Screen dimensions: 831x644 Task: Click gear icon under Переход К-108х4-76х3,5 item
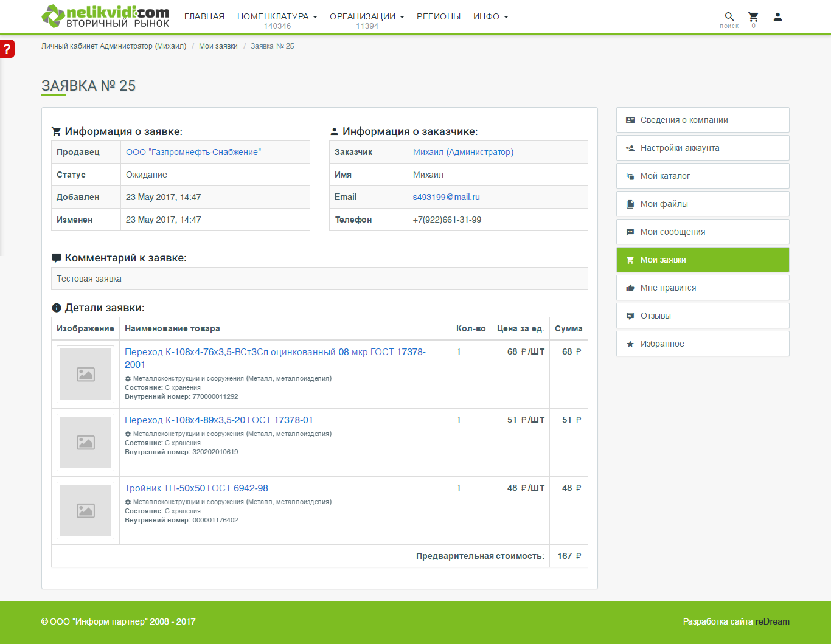pyautogui.click(x=128, y=378)
